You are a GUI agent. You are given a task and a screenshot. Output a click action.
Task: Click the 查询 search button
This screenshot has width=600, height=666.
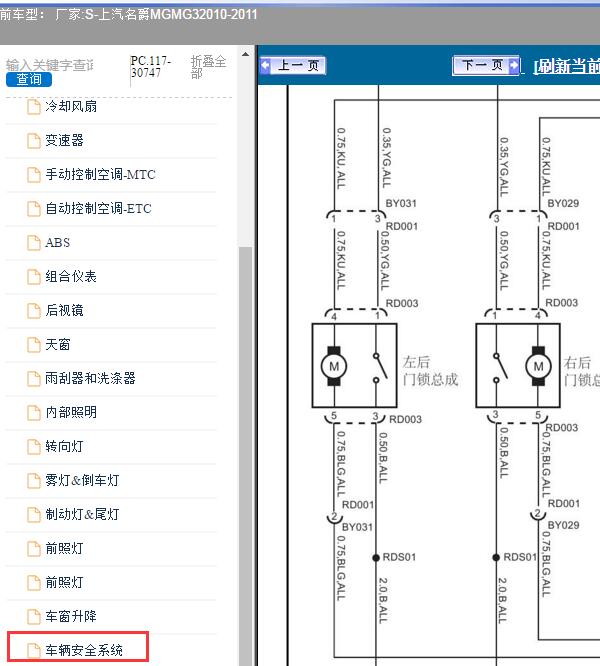(29, 79)
